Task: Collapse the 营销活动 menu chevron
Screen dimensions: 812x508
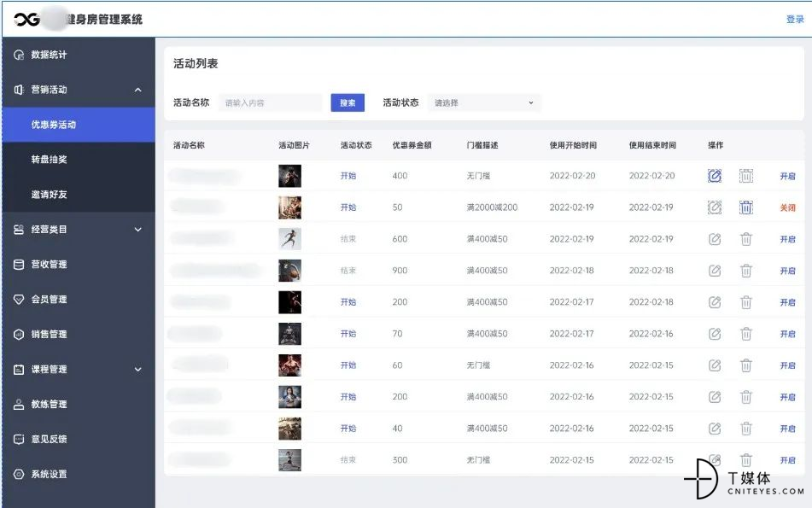Action: pyautogui.click(x=137, y=90)
